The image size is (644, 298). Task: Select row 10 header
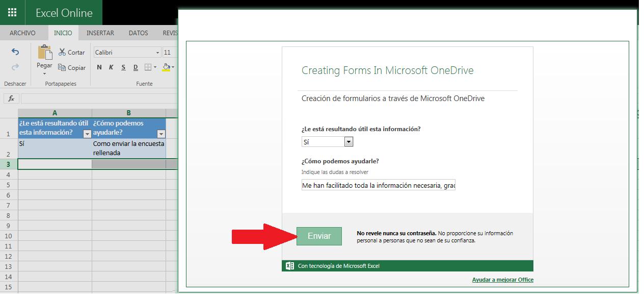(9, 236)
